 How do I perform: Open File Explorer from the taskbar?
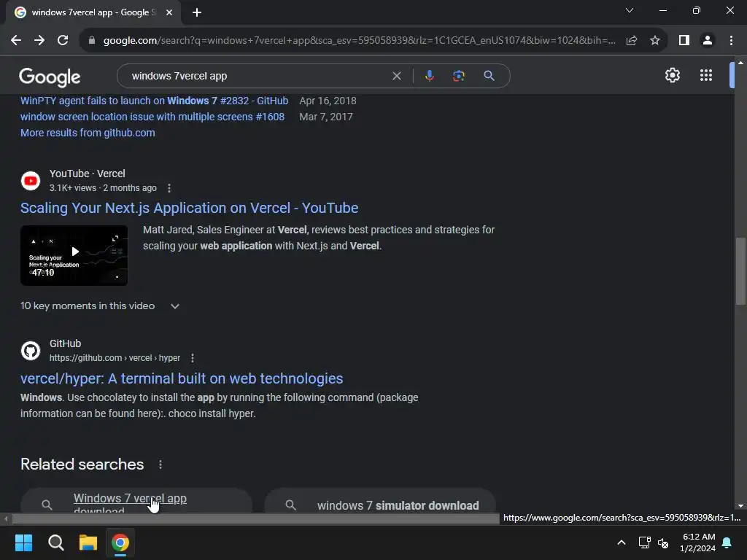click(x=88, y=542)
